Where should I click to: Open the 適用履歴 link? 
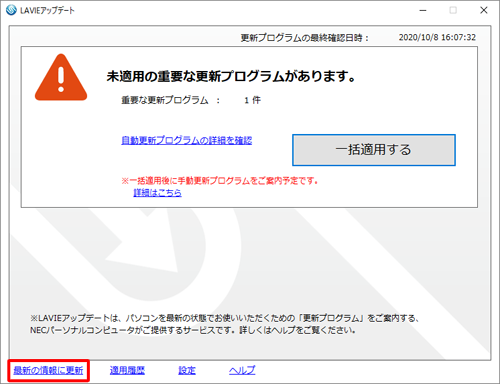click(x=127, y=370)
